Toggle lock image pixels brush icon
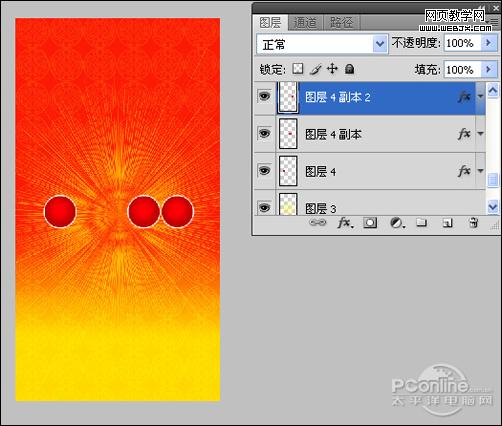This screenshot has width=502, height=426. [x=315, y=69]
